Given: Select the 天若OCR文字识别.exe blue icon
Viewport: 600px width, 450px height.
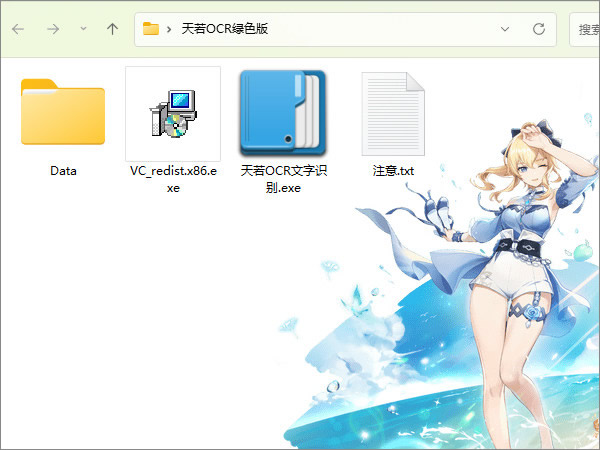Looking at the screenshot, I should click(283, 112).
